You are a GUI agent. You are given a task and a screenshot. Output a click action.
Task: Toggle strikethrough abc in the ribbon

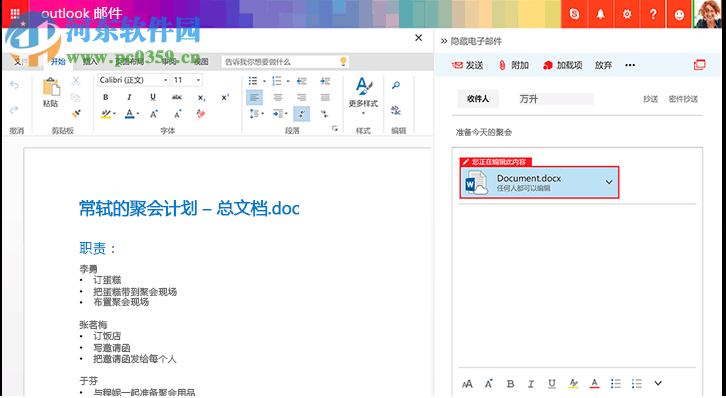coord(177,97)
